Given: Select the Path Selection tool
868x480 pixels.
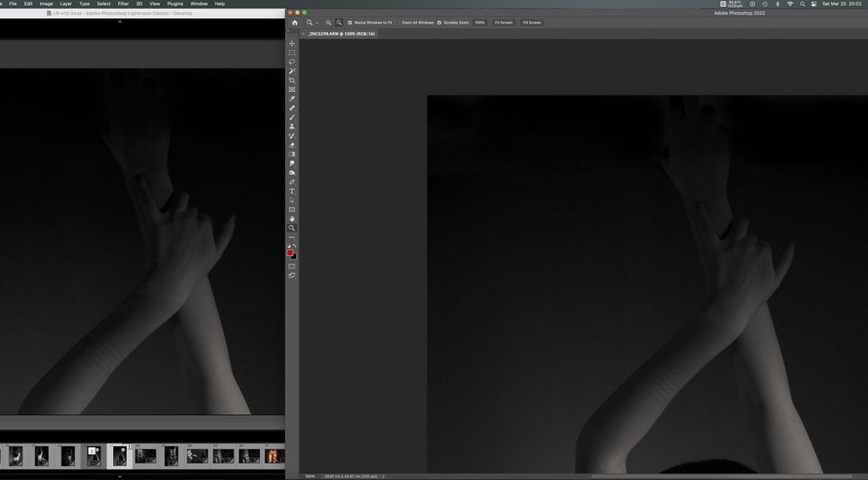Looking at the screenshot, I should pos(292,201).
